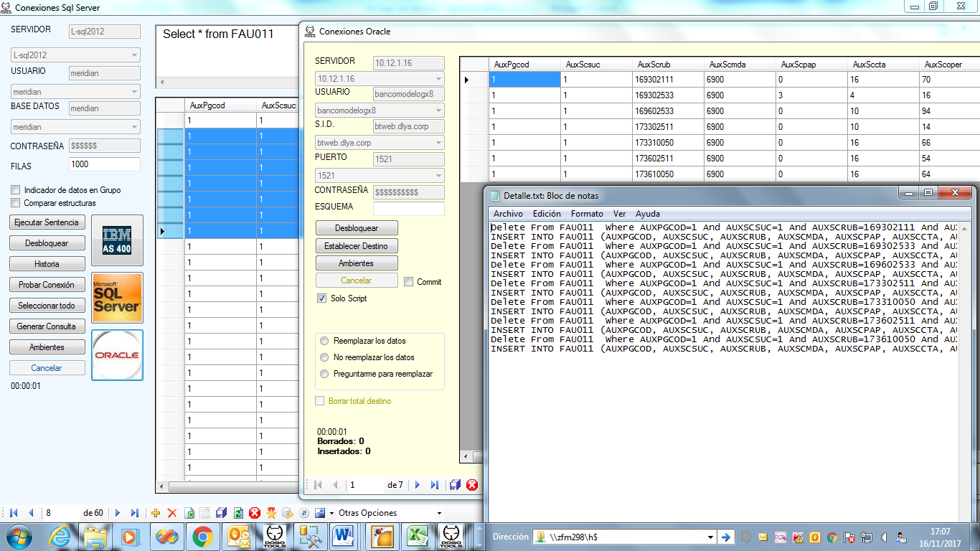The height and width of the screenshot is (551, 980).
Task: Click last-record arrow in Oracle window navigator
Action: pyautogui.click(x=435, y=485)
